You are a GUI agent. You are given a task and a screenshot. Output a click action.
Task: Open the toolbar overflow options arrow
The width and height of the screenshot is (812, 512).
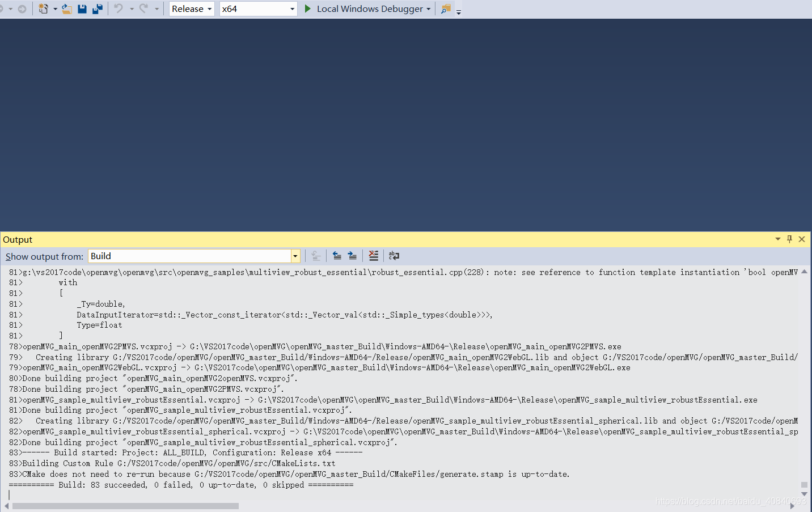pyautogui.click(x=459, y=11)
